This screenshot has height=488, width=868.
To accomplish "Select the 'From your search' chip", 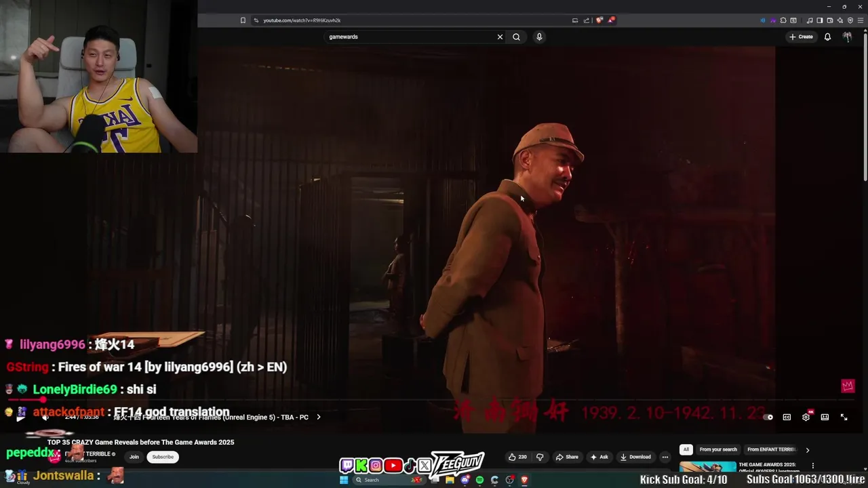I will click(718, 449).
